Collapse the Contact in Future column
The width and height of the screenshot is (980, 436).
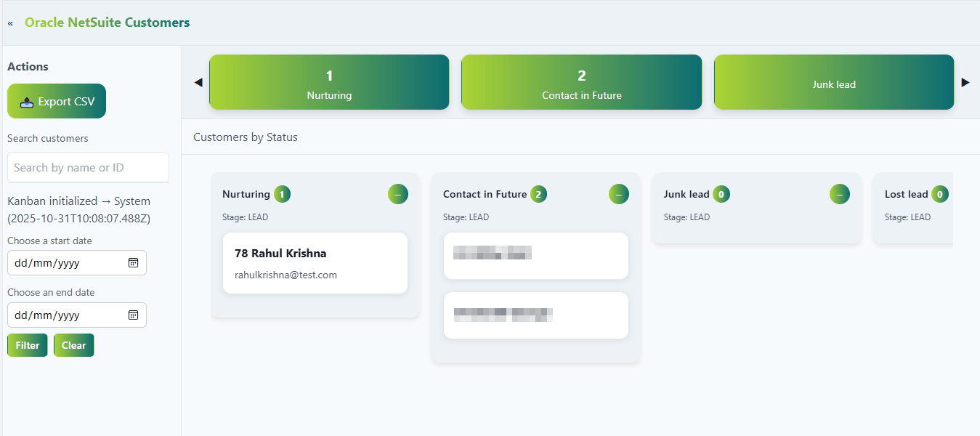pyautogui.click(x=618, y=194)
